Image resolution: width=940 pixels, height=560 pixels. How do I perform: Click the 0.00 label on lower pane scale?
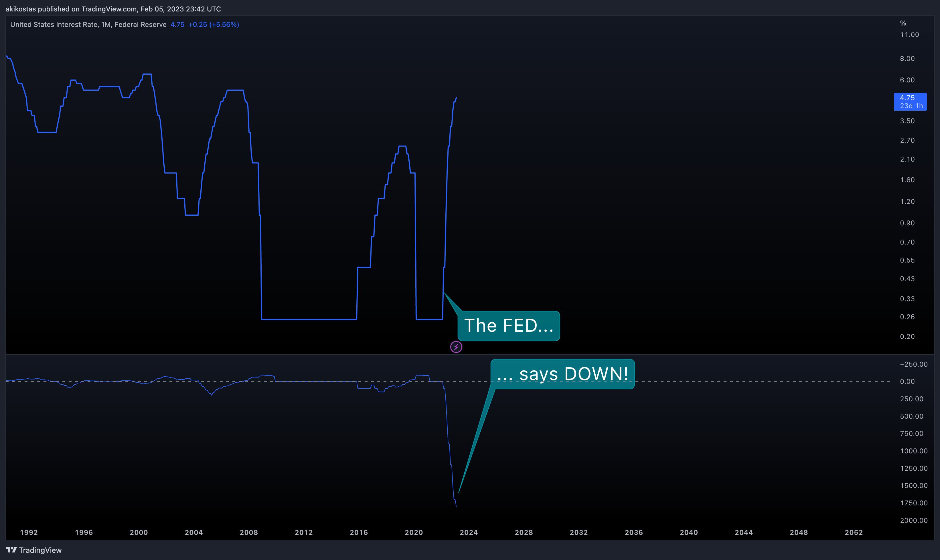907,382
